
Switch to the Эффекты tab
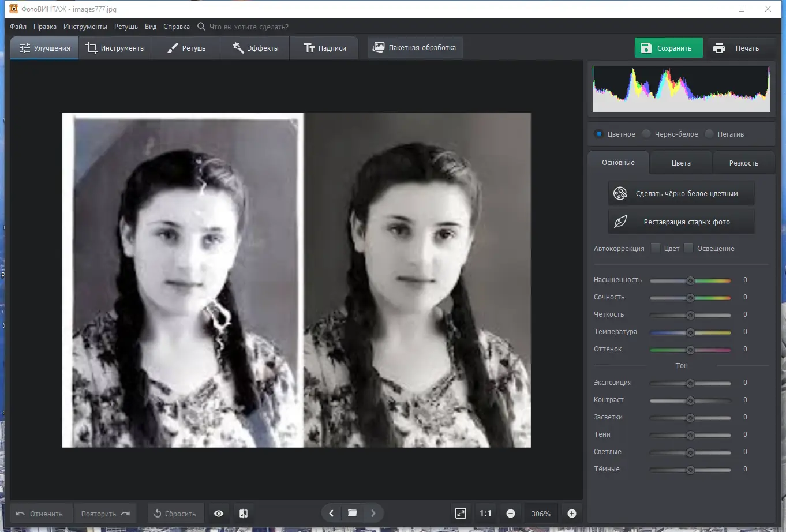[x=255, y=48]
